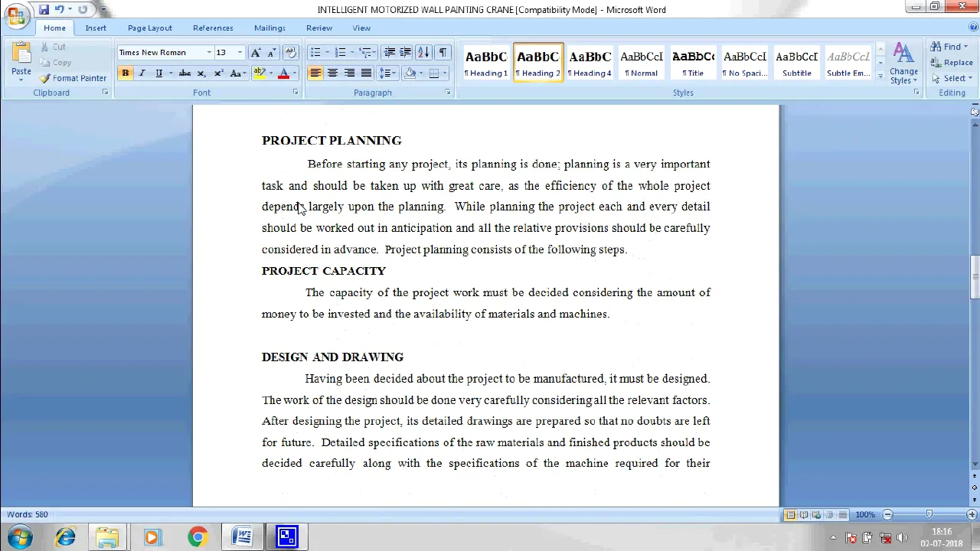This screenshot has height=551, width=980.
Task: Zoom out with minus button
Action: pos(887,515)
